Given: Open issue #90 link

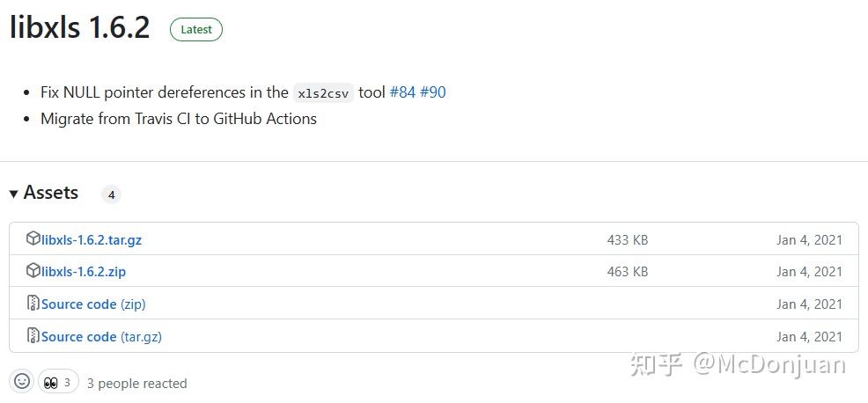Looking at the screenshot, I should [x=433, y=92].
